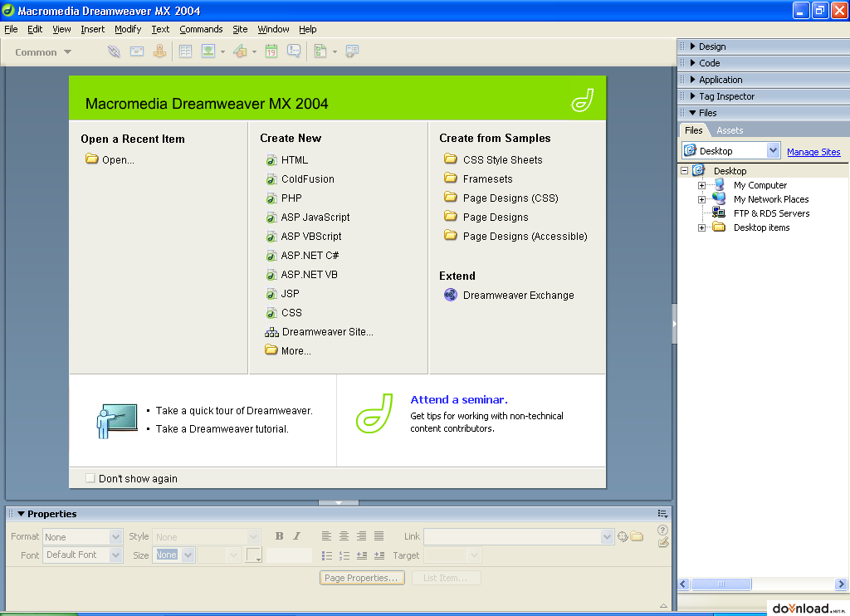Toggle Italic in Properties panel
The image size is (850, 616).
(296, 536)
